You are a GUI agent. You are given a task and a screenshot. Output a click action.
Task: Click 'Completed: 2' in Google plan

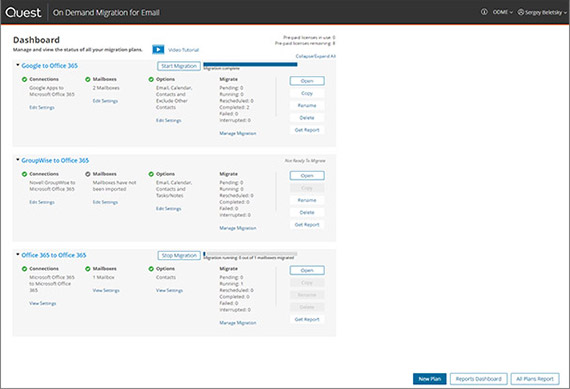click(234, 107)
